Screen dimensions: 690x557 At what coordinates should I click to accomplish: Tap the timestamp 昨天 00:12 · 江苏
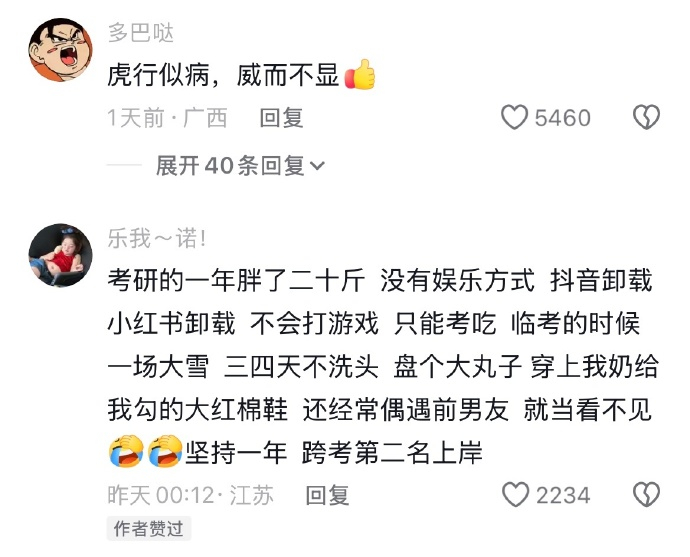(191, 495)
